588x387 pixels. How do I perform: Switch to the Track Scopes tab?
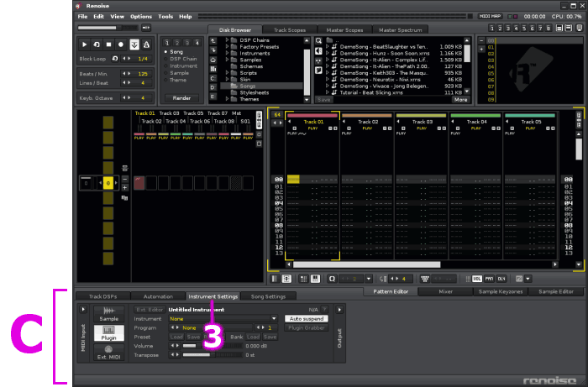(x=290, y=30)
